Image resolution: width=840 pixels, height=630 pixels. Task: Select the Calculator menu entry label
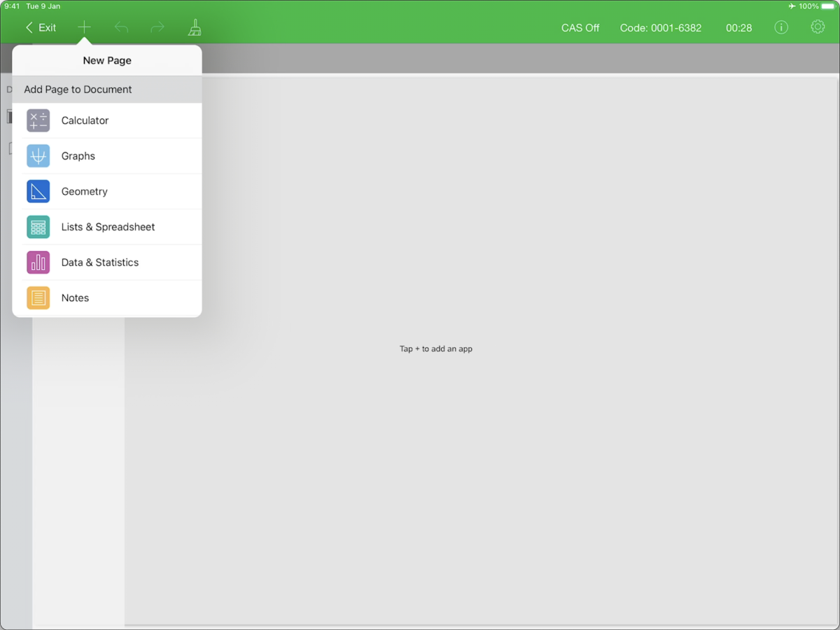[x=85, y=120]
